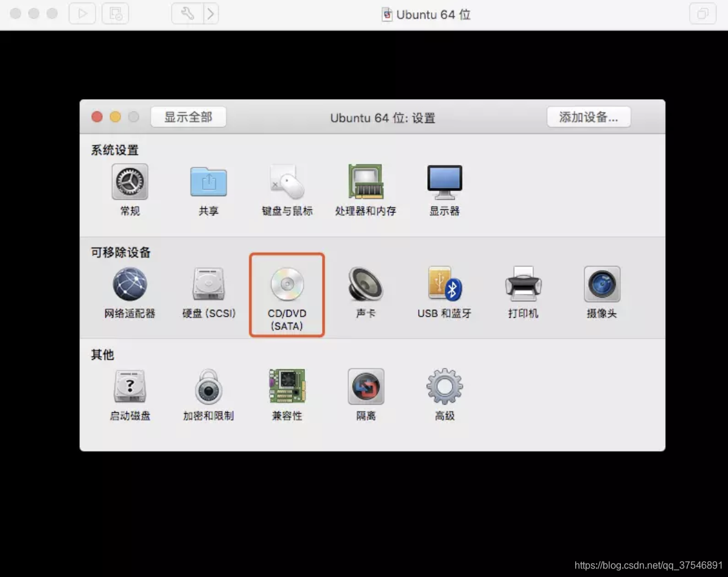Click the 系统设置 section heading
Image resolution: width=728 pixels, height=577 pixels.
114,150
